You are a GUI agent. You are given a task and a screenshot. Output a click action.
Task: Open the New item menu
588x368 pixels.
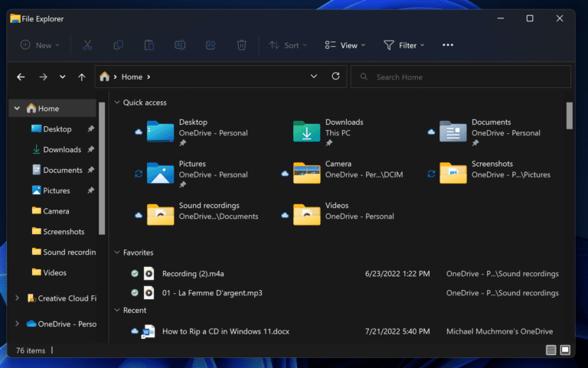pyautogui.click(x=40, y=45)
